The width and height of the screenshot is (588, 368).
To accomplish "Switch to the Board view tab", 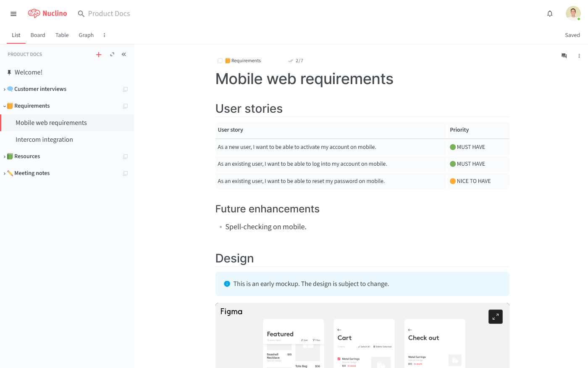I will [37, 35].
